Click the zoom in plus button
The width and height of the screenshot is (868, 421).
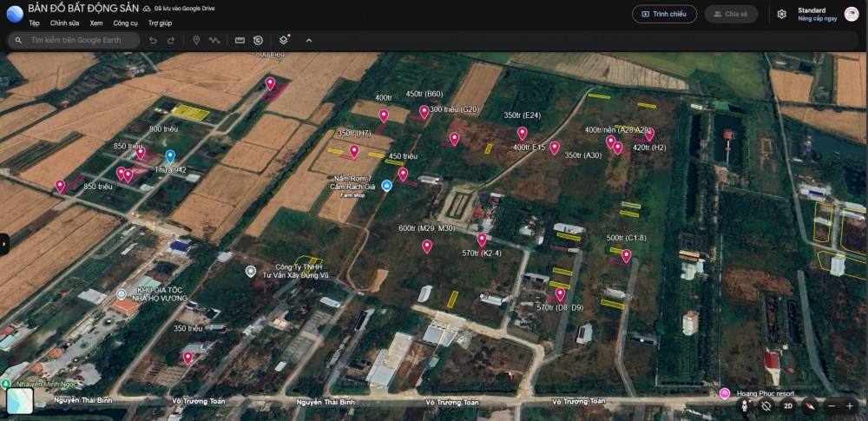tap(850, 405)
